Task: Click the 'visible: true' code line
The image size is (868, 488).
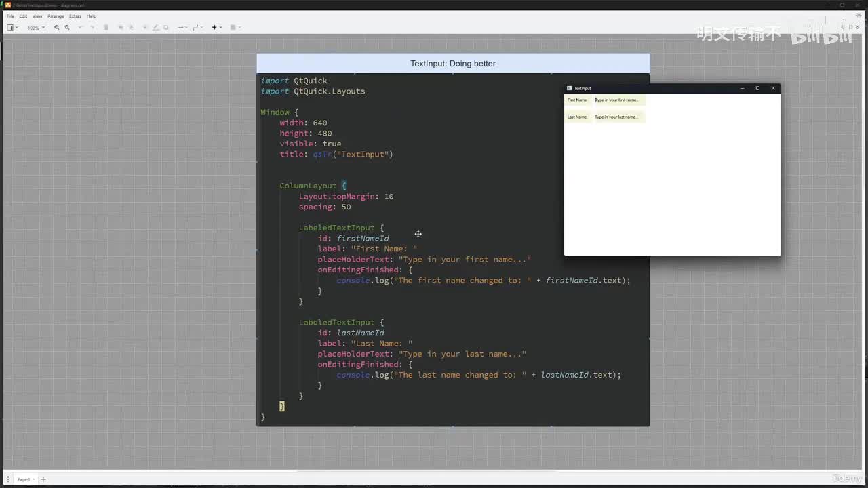Action: tap(311, 144)
